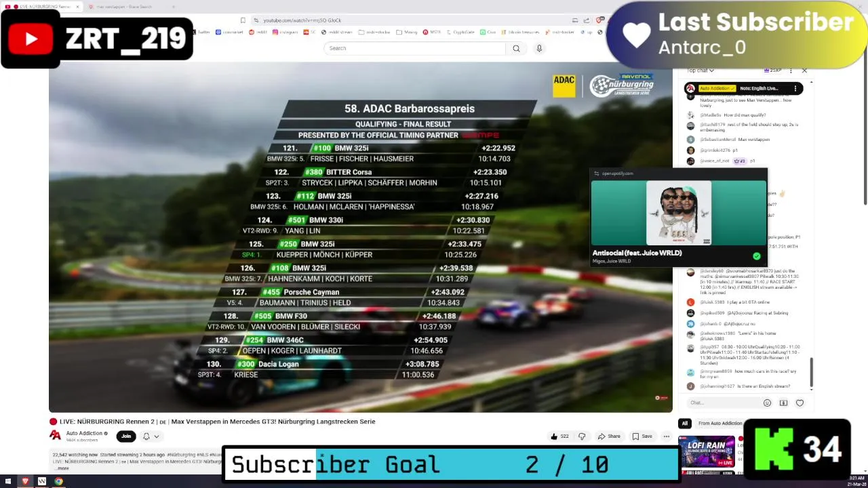Expand the Mining bookmarks folder
The width and height of the screenshot is (868, 488).
407,32
